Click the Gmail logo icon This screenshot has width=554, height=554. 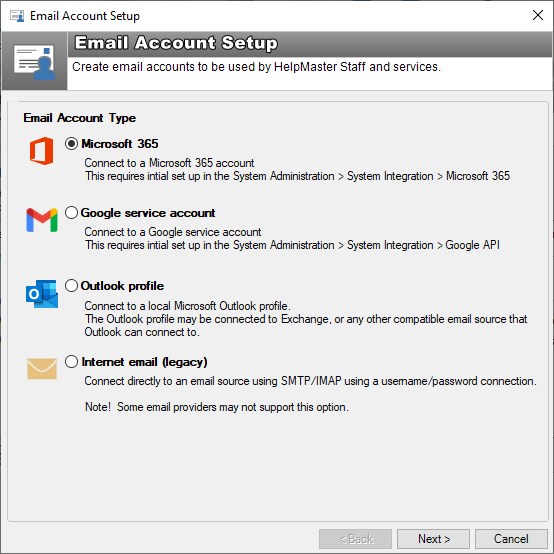[42, 220]
